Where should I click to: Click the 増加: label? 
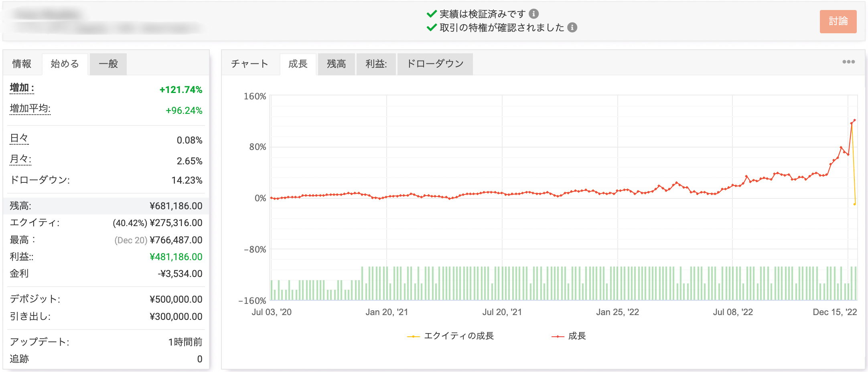tap(22, 88)
